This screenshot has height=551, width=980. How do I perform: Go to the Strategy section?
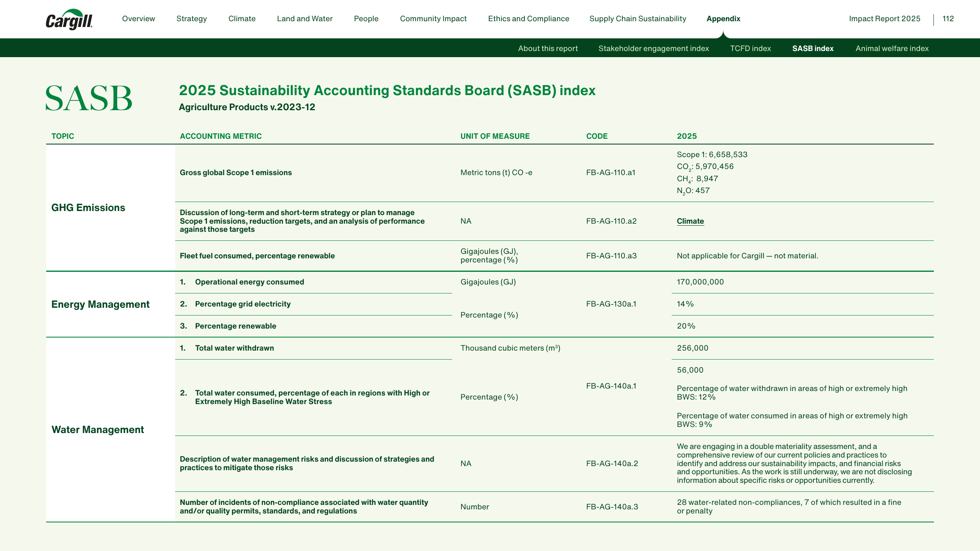click(x=192, y=19)
